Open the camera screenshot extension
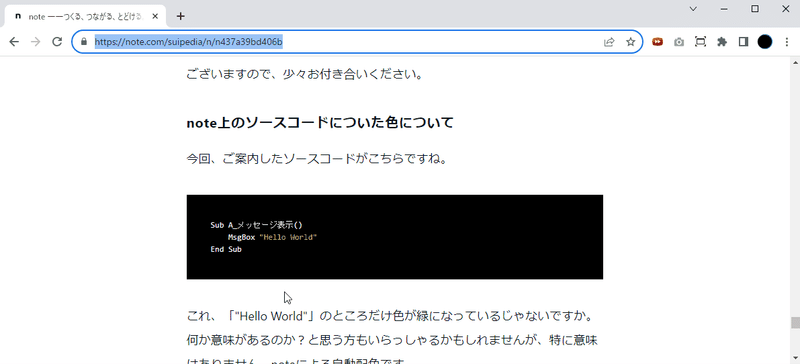This screenshot has height=364, width=800. click(x=679, y=42)
